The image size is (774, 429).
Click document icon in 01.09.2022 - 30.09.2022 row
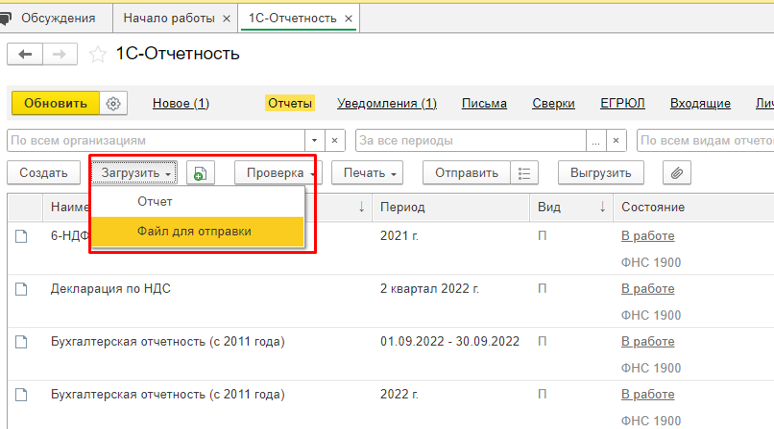(x=21, y=342)
